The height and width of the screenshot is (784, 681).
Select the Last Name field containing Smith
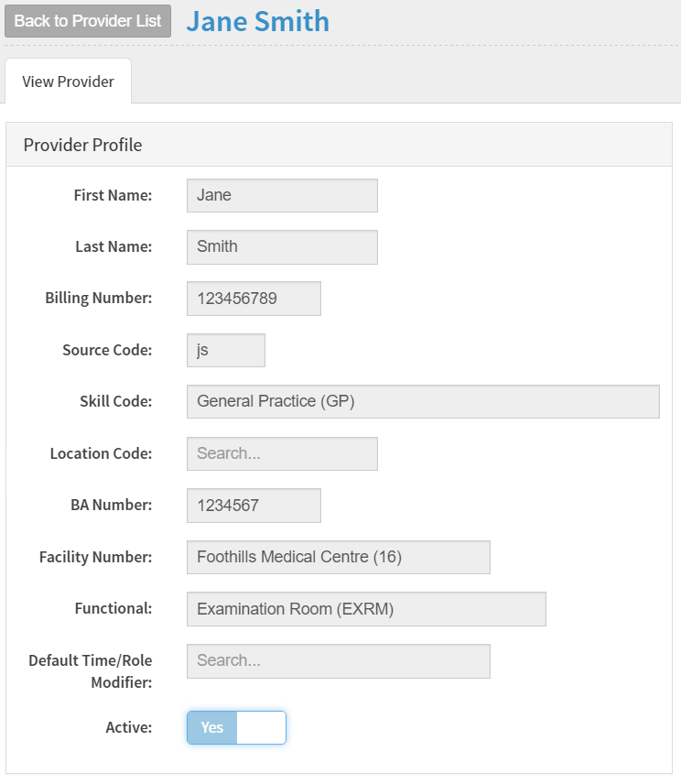pyautogui.click(x=282, y=247)
